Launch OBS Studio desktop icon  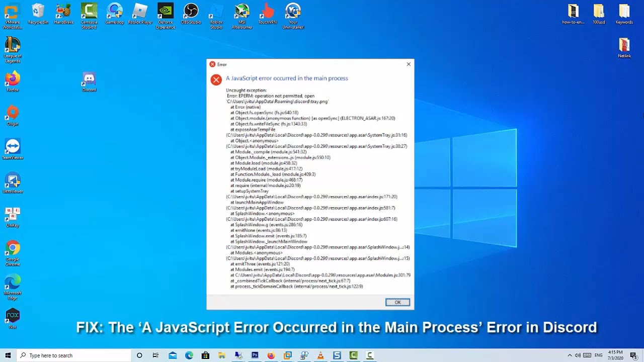pyautogui.click(x=191, y=14)
